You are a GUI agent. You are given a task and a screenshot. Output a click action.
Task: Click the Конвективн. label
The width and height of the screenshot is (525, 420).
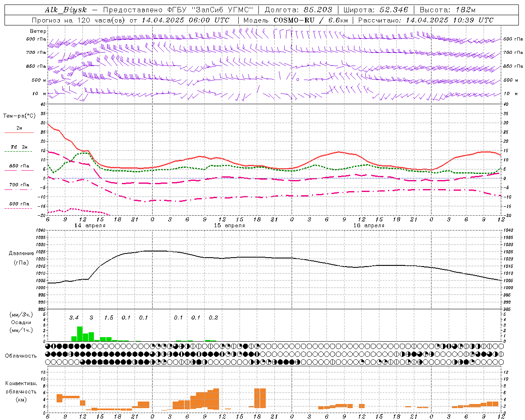click(21, 383)
